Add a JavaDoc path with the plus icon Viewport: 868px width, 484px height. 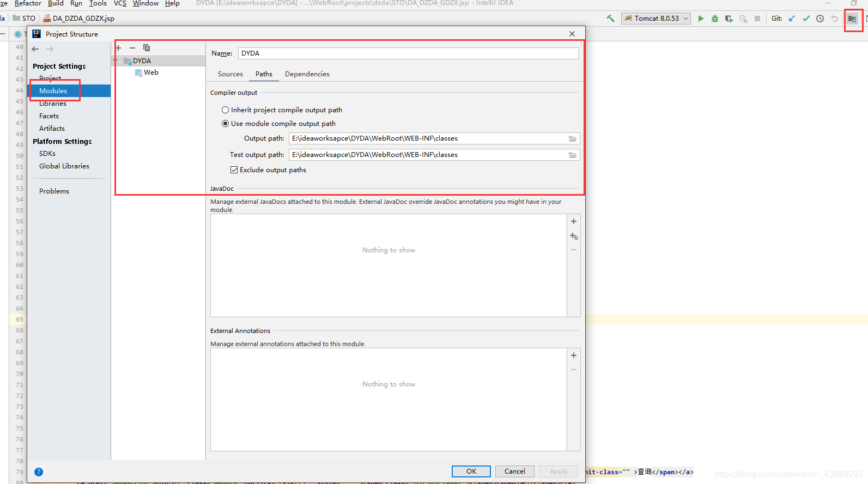tap(574, 221)
